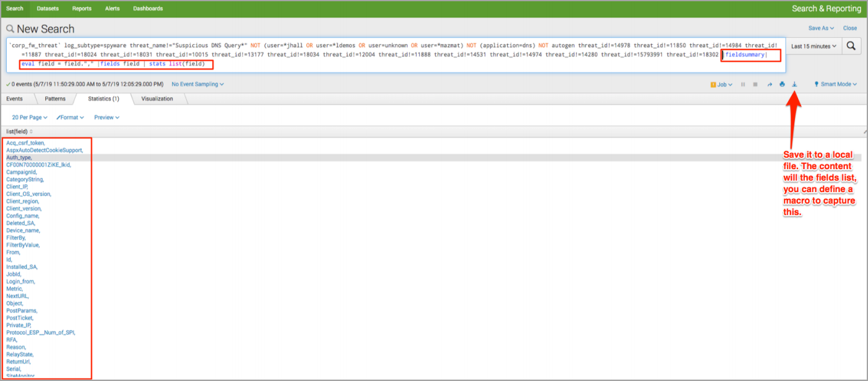Open the Smart Mode dropdown

coord(835,84)
